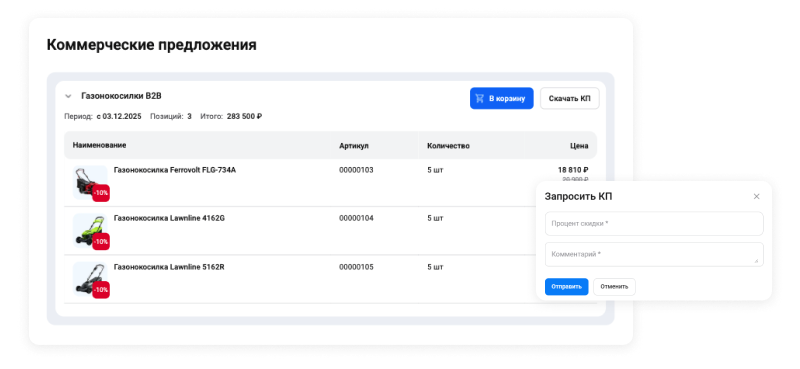
Task: Click the В корзину button
Action: point(502,99)
